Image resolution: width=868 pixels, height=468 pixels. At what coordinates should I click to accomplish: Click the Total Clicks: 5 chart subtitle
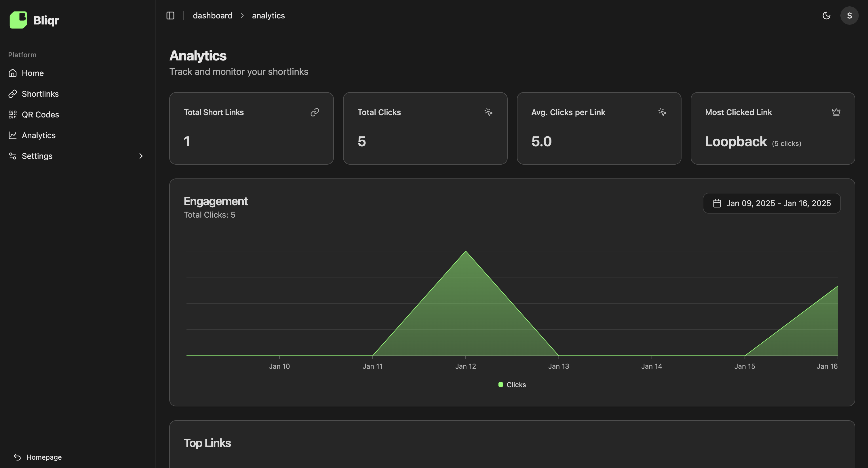click(x=210, y=215)
